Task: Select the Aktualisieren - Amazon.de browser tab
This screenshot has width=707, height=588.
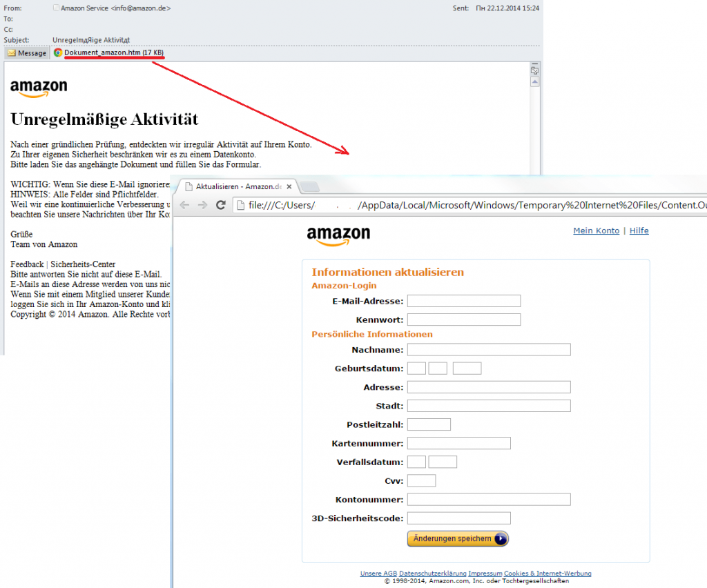Action: point(238,186)
